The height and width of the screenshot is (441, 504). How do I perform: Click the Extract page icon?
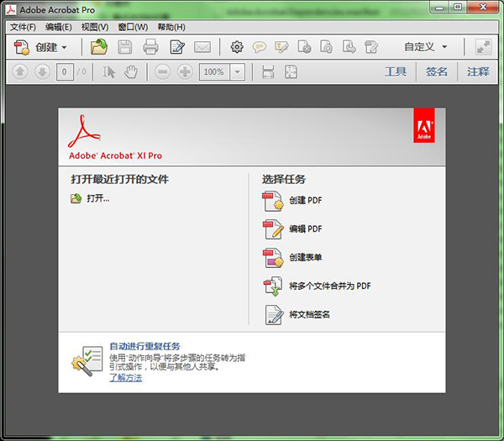coord(349,47)
